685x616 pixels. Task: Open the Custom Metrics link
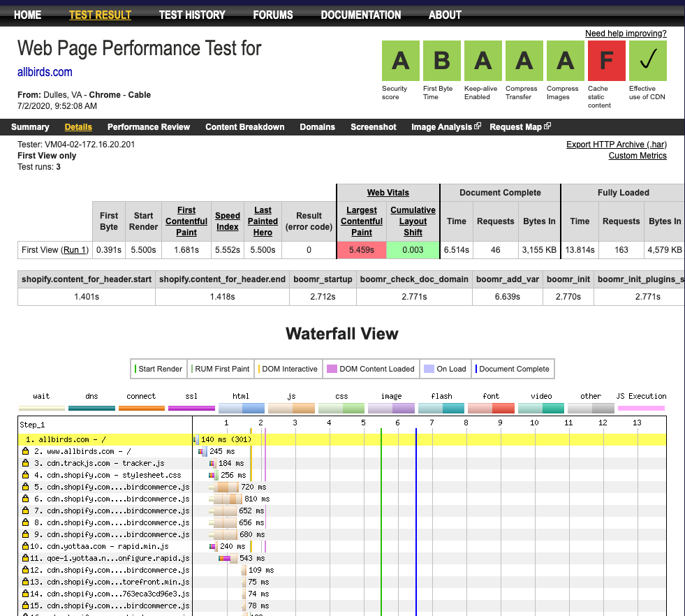click(x=638, y=156)
